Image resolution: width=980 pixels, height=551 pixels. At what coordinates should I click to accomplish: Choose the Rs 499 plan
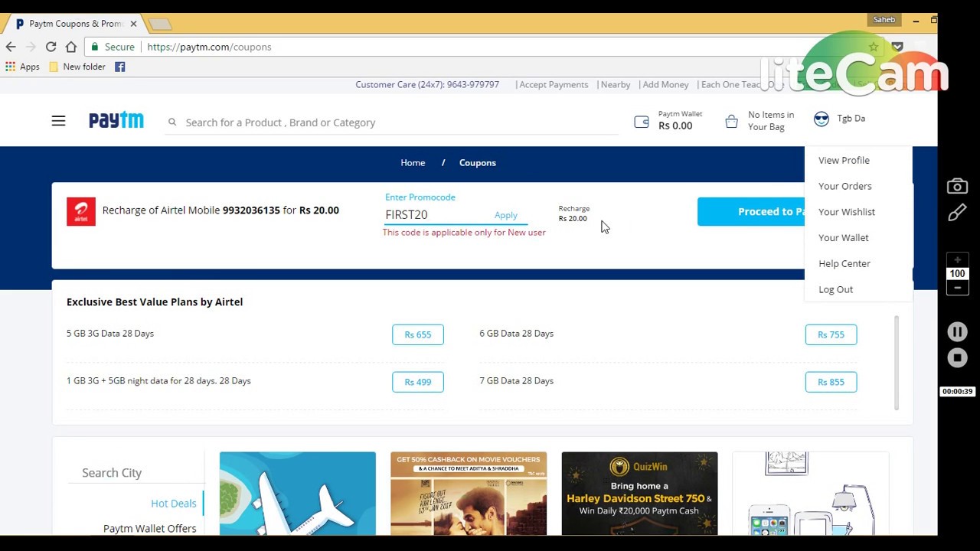[418, 382]
